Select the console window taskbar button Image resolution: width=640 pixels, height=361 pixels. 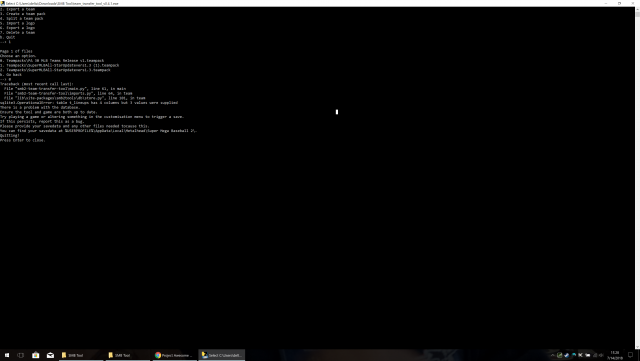222,355
